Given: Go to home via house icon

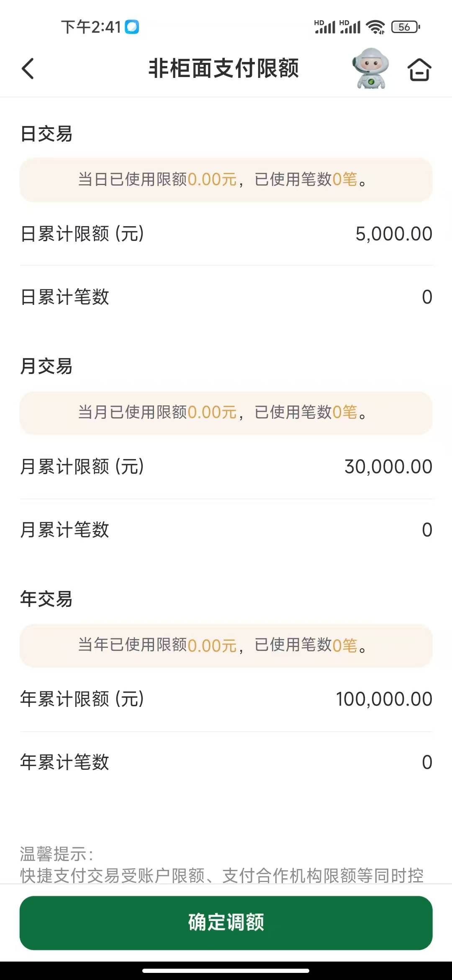Looking at the screenshot, I should click(419, 69).
